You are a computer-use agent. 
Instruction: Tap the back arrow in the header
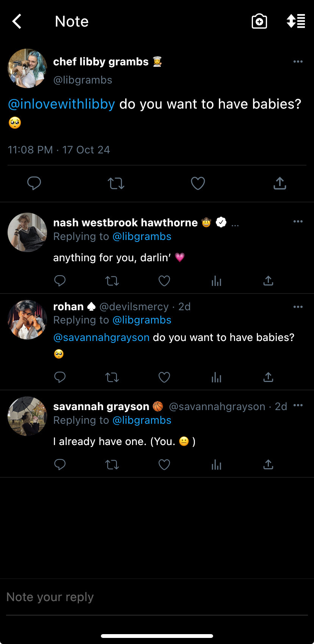17,22
